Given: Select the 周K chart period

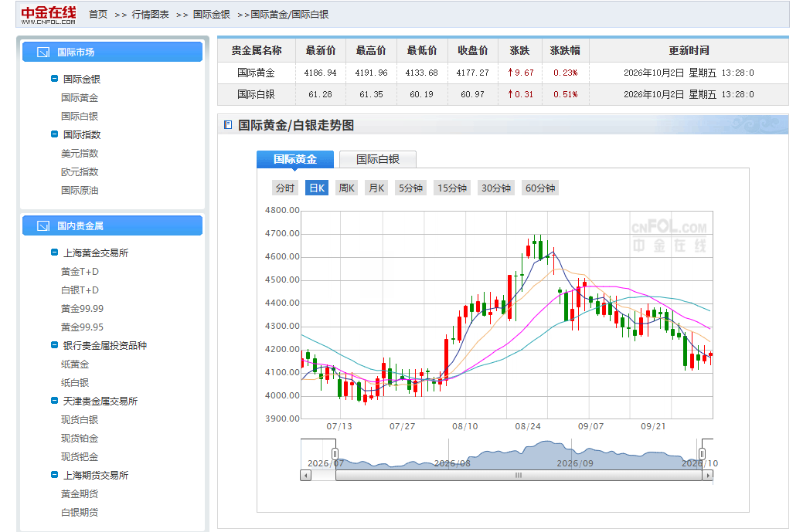Looking at the screenshot, I should pos(347,188).
